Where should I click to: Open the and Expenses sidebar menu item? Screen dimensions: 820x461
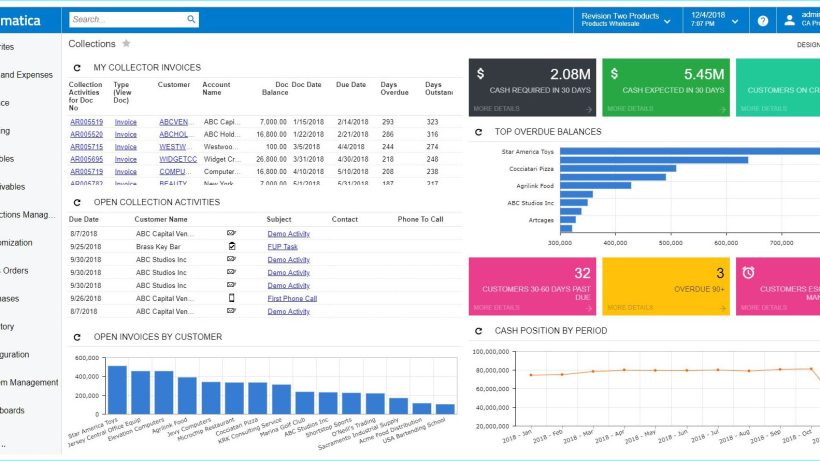27,75
